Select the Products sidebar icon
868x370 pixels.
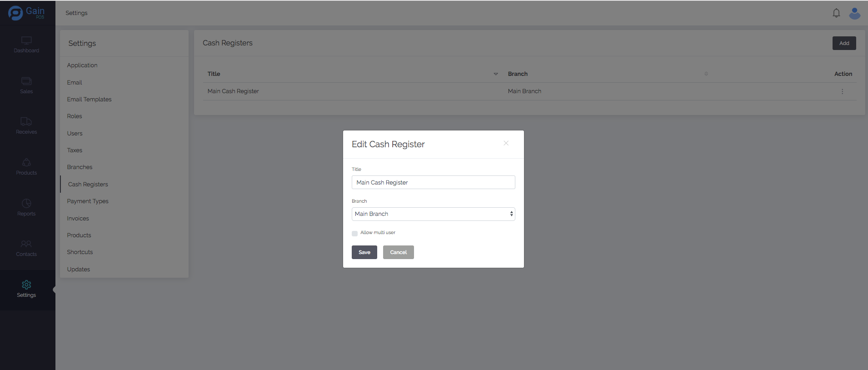click(26, 163)
